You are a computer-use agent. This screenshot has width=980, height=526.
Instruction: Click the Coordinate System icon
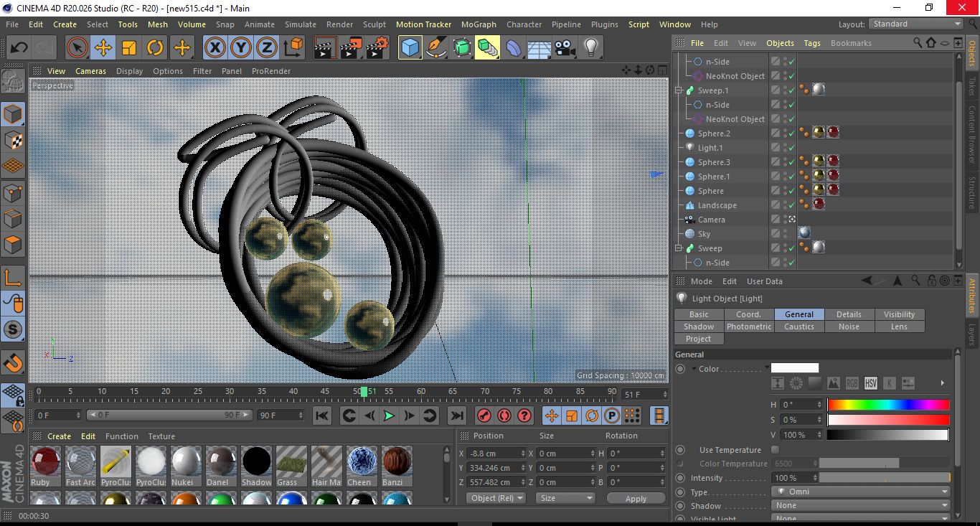coord(293,48)
